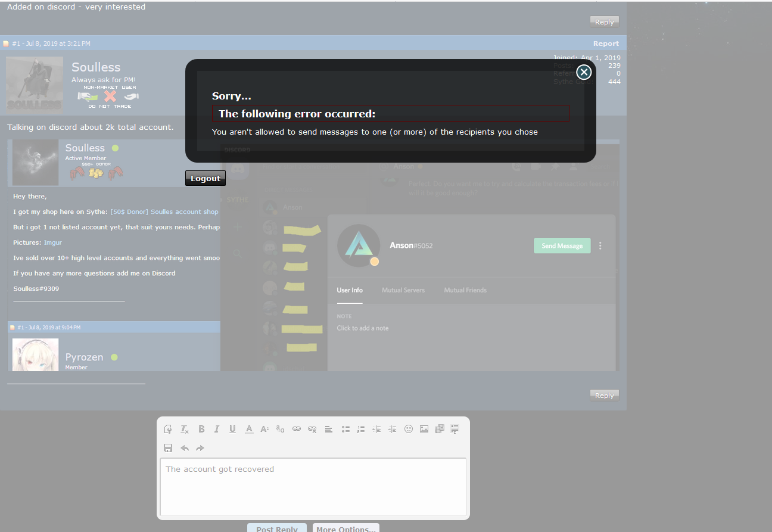The image size is (772, 532).
Task: Open the smilies picker
Action: tap(409, 429)
